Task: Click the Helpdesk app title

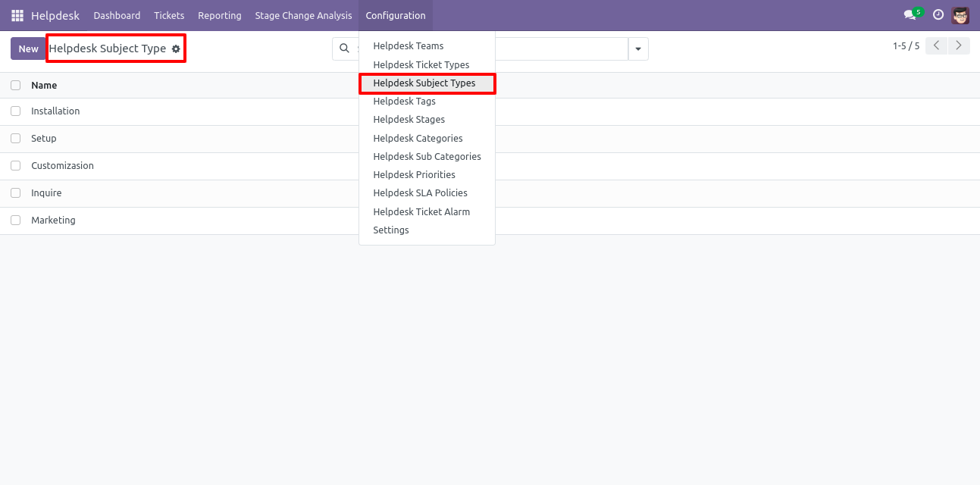Action: click(55, 15)
